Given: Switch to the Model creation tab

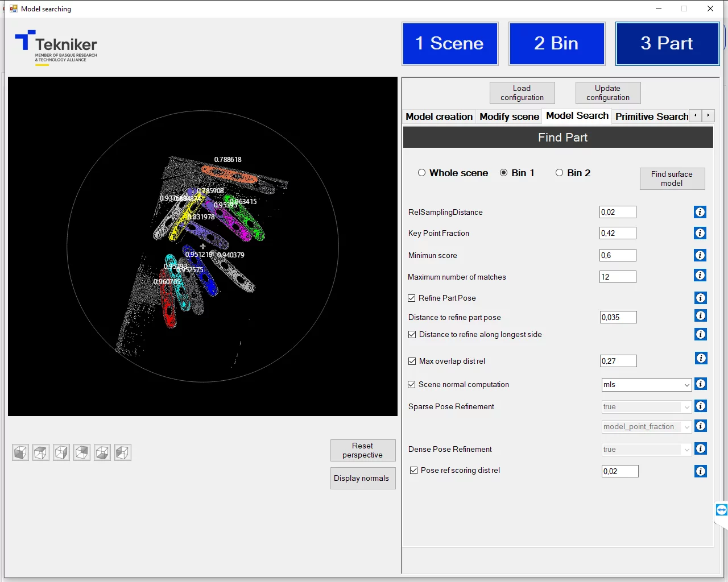Looking at the screenshot, I should coord(439,117).
